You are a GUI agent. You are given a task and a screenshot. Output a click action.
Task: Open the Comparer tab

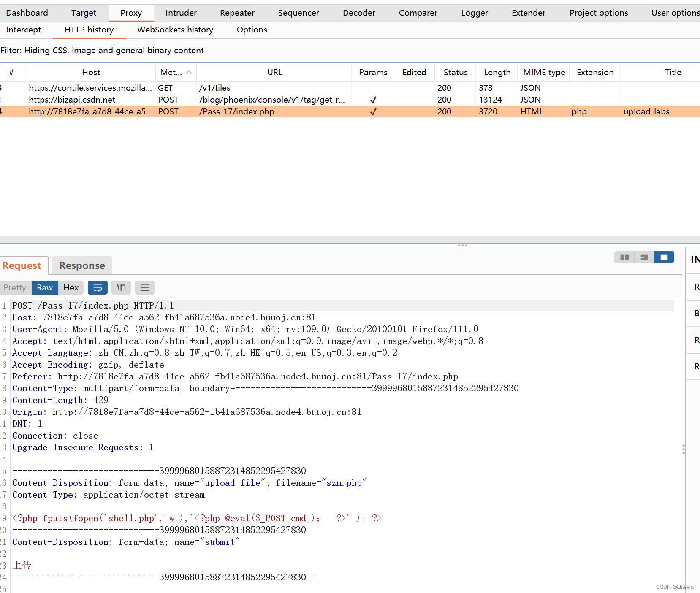(x=418, y=13)
